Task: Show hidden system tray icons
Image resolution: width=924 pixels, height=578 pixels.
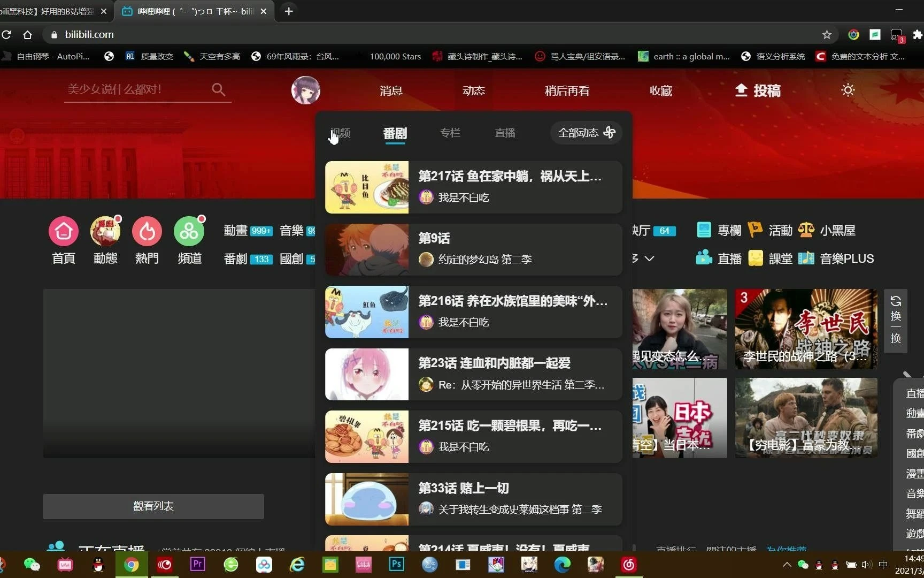Action: tap(787, 565)
